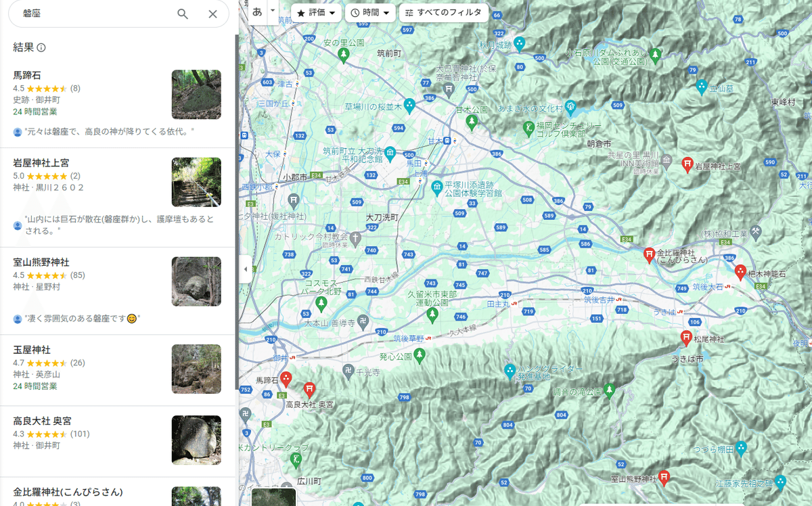Click the 岩屋神社上宮 stairs photo thumbnail
The image size is (812, 506).
(x=196, y=182)
